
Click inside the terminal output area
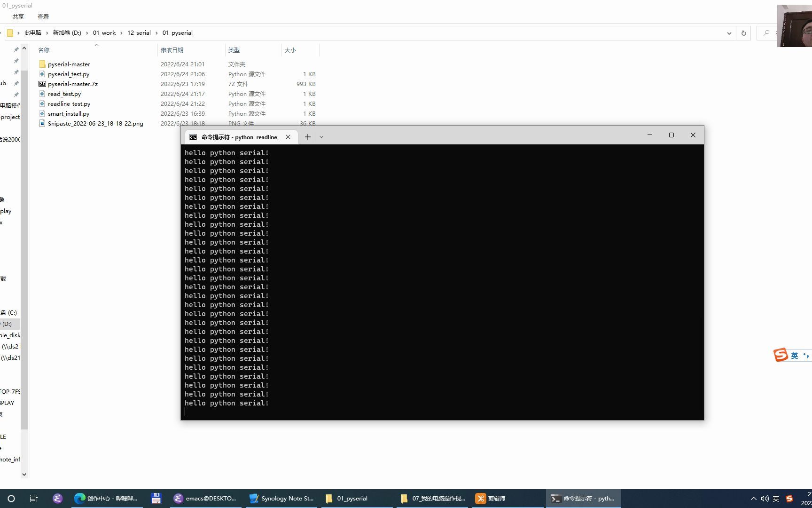tap(442, 282)
